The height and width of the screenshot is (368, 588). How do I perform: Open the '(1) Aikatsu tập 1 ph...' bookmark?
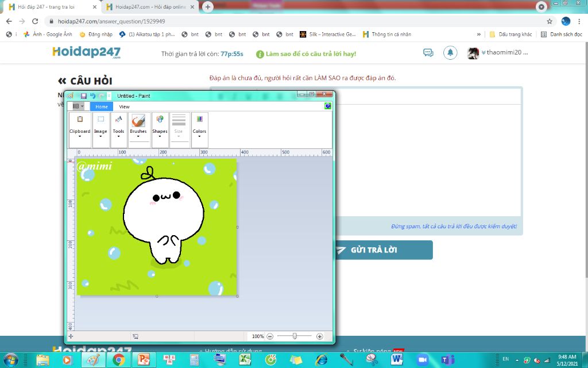(147, 34)
